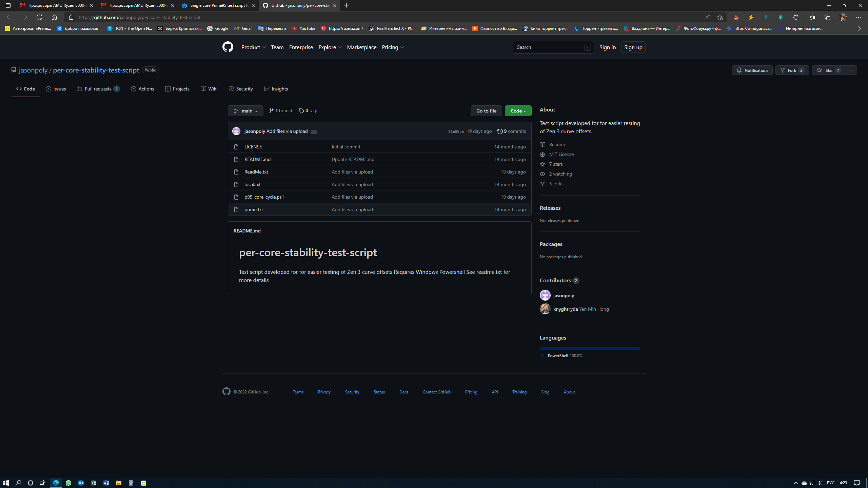Click the Go to file button

pos(486,111)
